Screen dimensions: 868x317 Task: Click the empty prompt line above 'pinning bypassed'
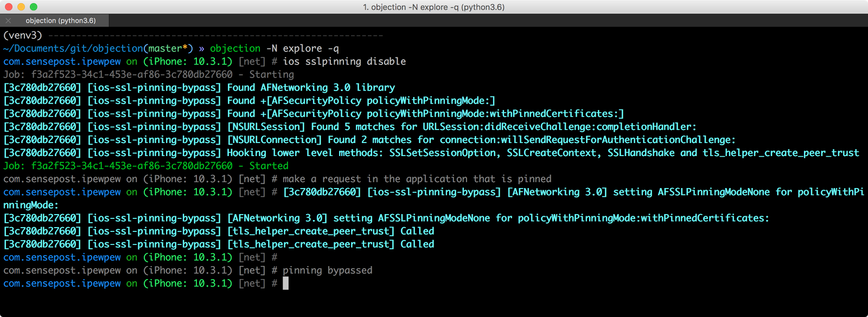coord(141,257)
